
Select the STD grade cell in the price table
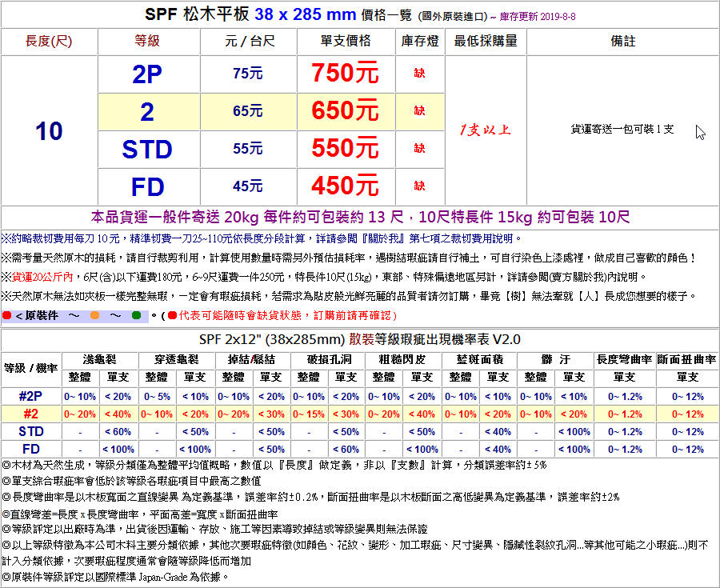coord(147,150)
